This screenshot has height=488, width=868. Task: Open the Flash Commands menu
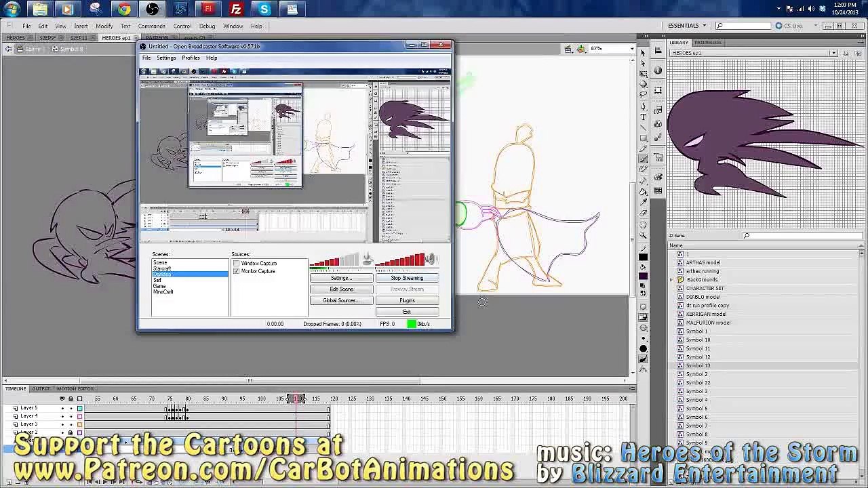[151, 26]
